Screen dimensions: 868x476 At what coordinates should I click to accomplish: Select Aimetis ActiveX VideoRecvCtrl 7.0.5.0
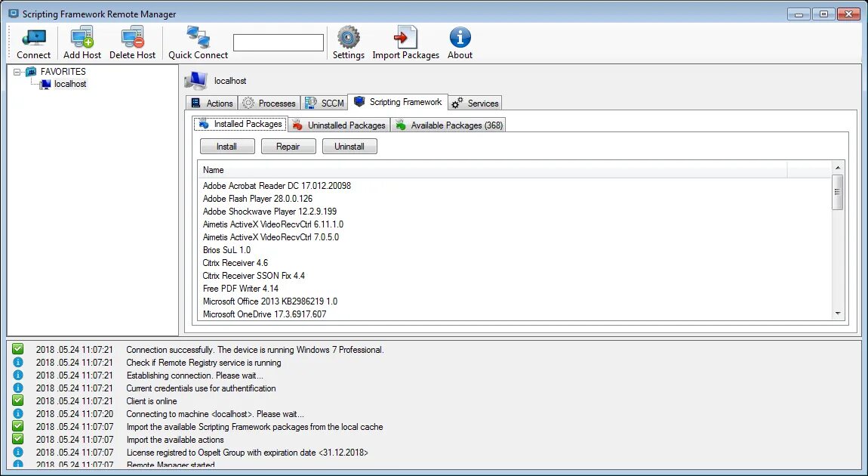(271, 237)
